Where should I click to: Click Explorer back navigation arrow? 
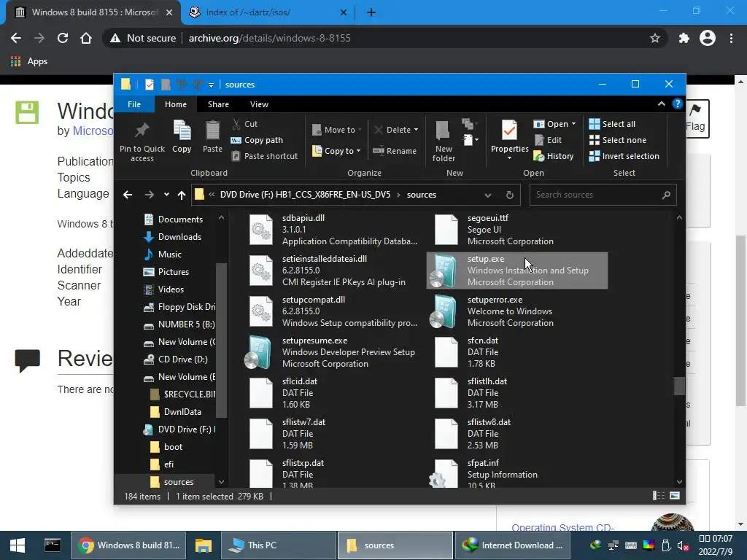[128, 195]
